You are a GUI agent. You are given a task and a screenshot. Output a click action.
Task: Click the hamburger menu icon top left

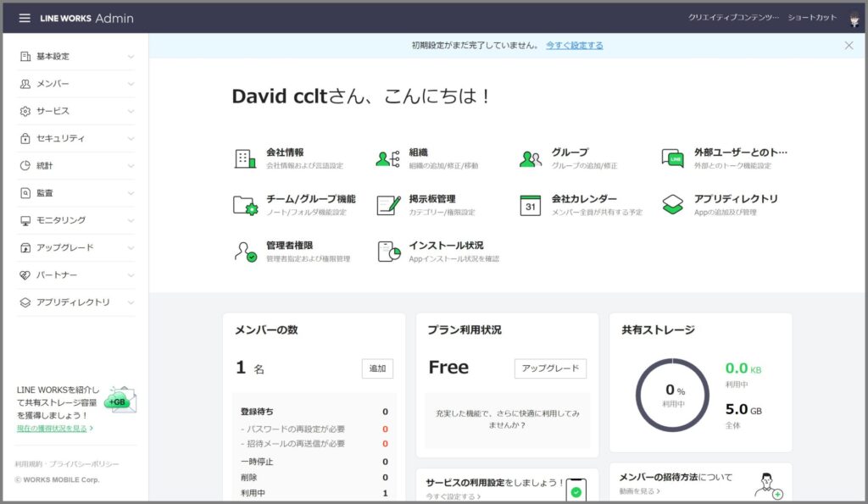pos(24,18)
